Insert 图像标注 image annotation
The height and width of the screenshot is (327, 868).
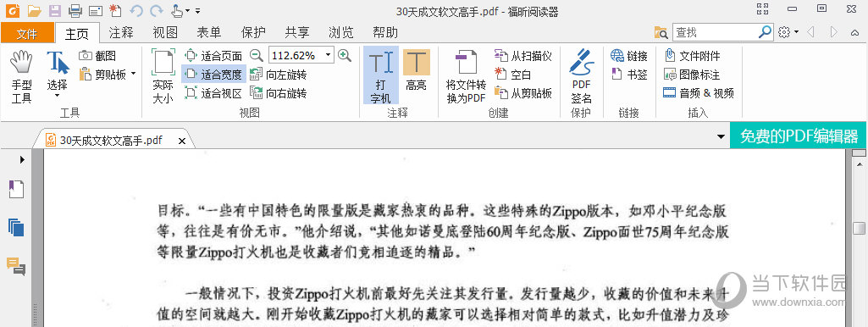click(x=692, y=75)
